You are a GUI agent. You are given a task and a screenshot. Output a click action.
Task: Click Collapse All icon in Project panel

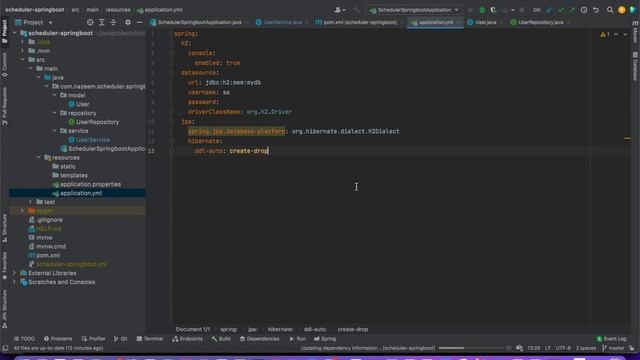pos(113,22)
